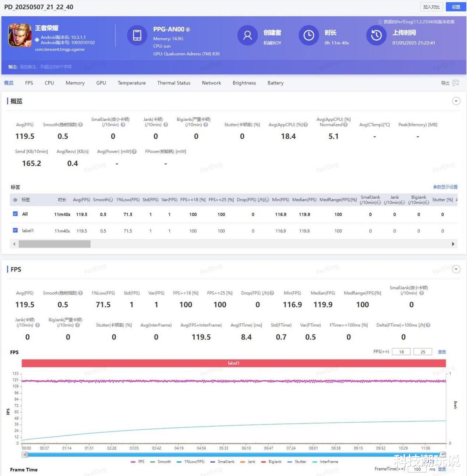
Task: Open the 参数显示设置 link
Action: point(445,187)
